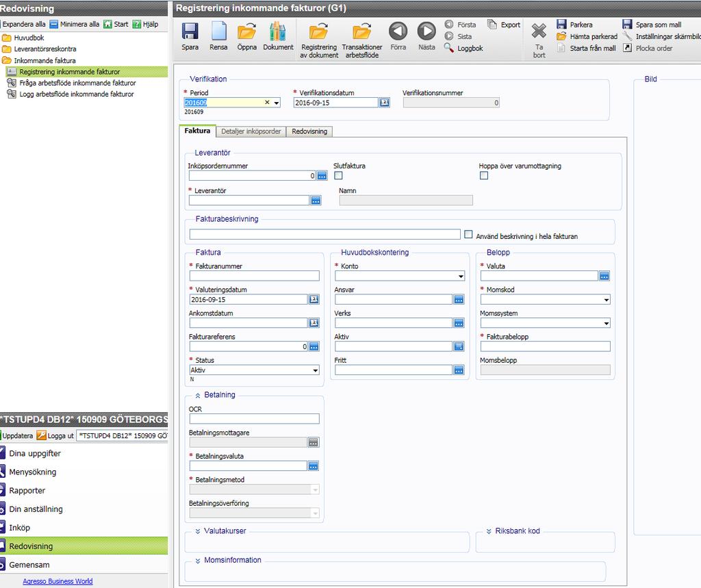Open lookup for Fritt field
The height and width of the screenshot is (588, 701).
click(x=459, y=370)
